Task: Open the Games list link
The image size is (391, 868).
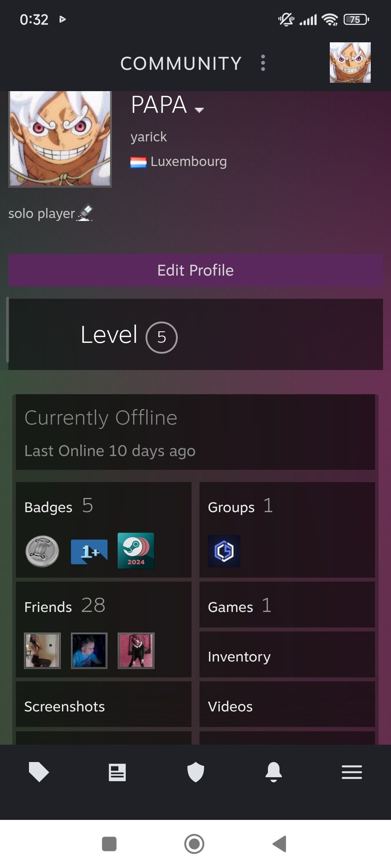Action: [x=287, y=606]
